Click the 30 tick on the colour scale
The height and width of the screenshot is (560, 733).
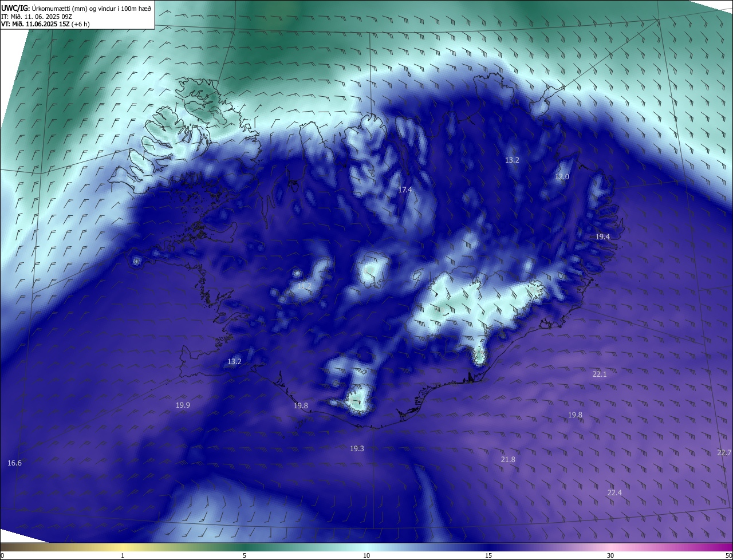click(x=610, y=555)
